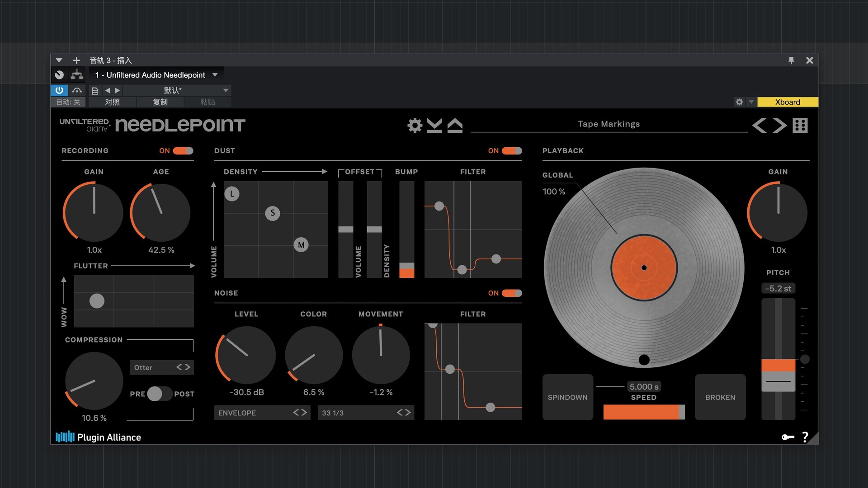Viewport: 868px width, 488px height.
Task: Click the load preset up-arrow icon
Action: pos(455,125)
